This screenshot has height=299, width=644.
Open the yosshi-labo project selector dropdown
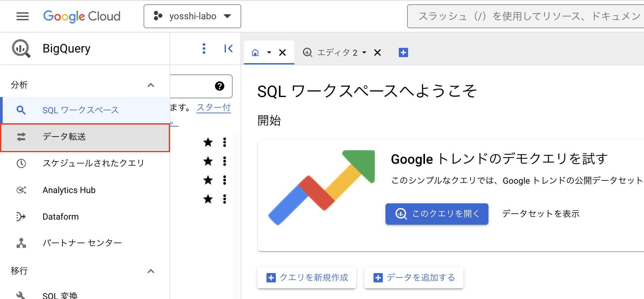click(x=192, y=16)
